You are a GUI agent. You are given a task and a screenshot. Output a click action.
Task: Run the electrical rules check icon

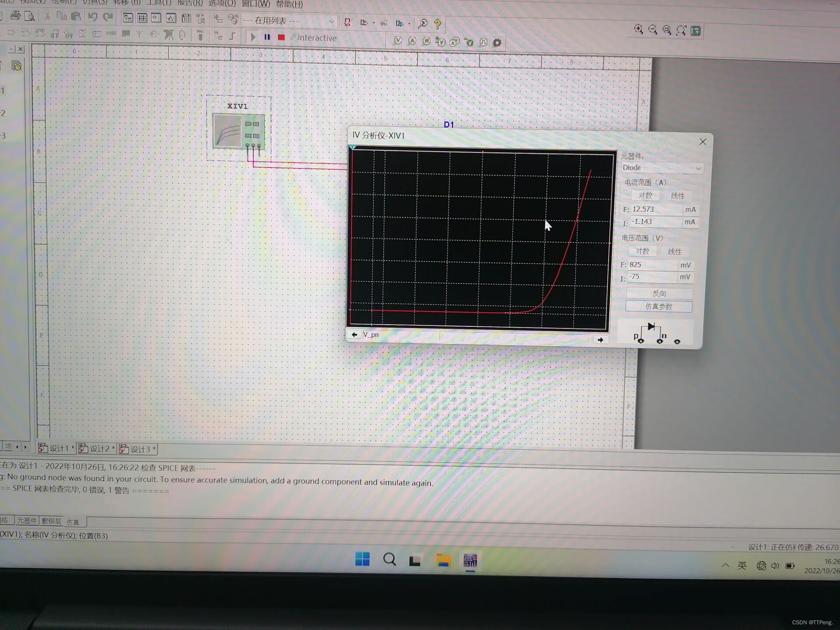pos(347,22)
